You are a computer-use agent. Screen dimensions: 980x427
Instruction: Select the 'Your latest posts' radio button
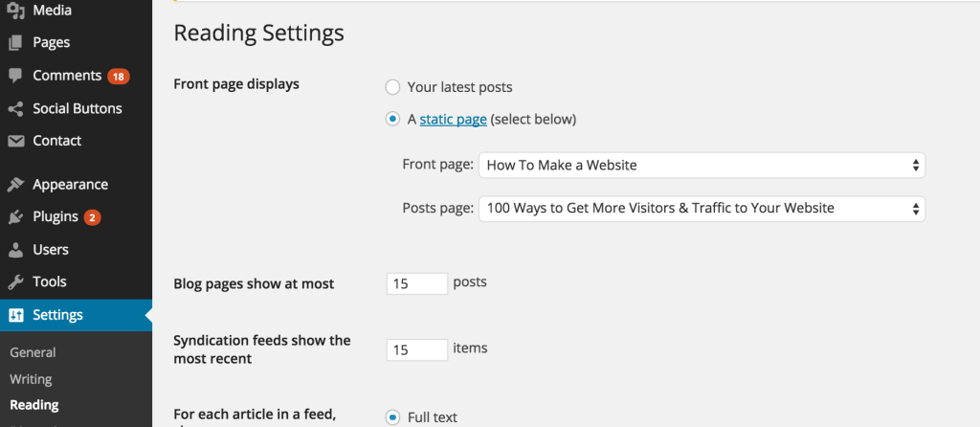(392, 87)
